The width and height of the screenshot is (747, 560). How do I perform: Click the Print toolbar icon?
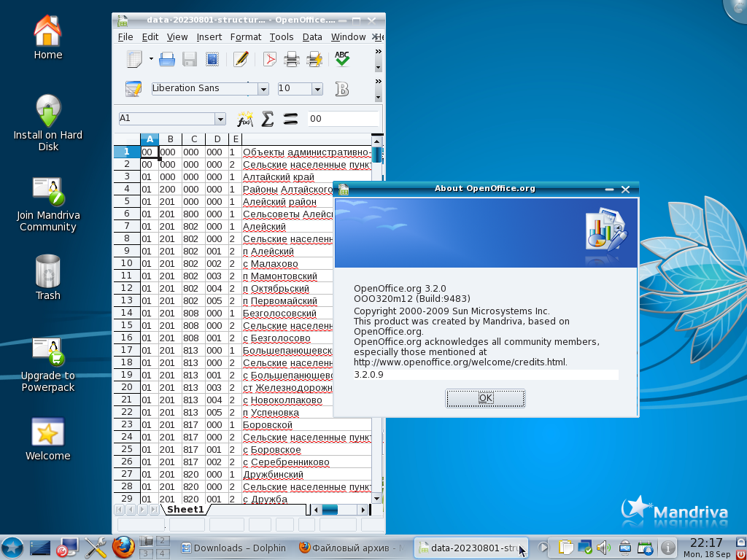point(292,60)
